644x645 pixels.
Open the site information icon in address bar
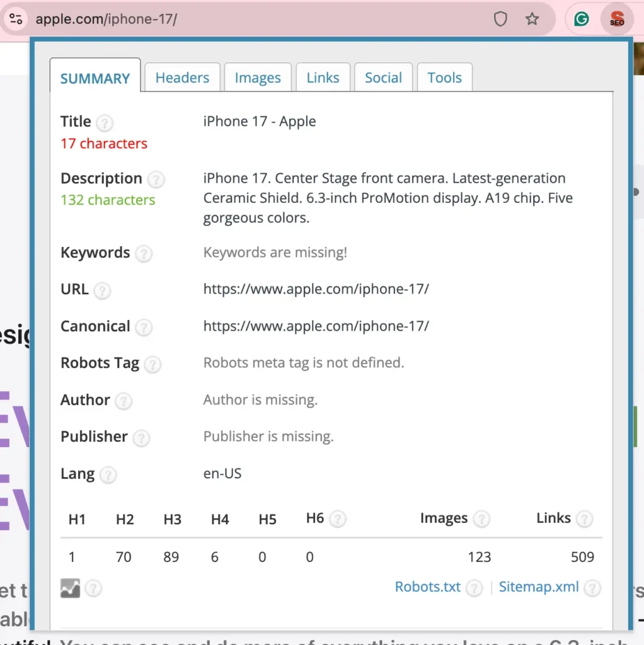tap(16, 19)
